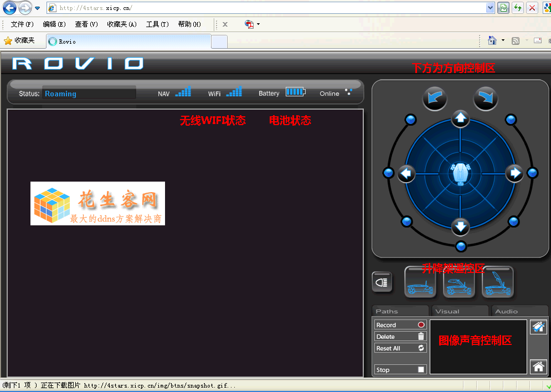The image size is (551, 392).
Task: Click the Stop button
Action: click(400, 369)
